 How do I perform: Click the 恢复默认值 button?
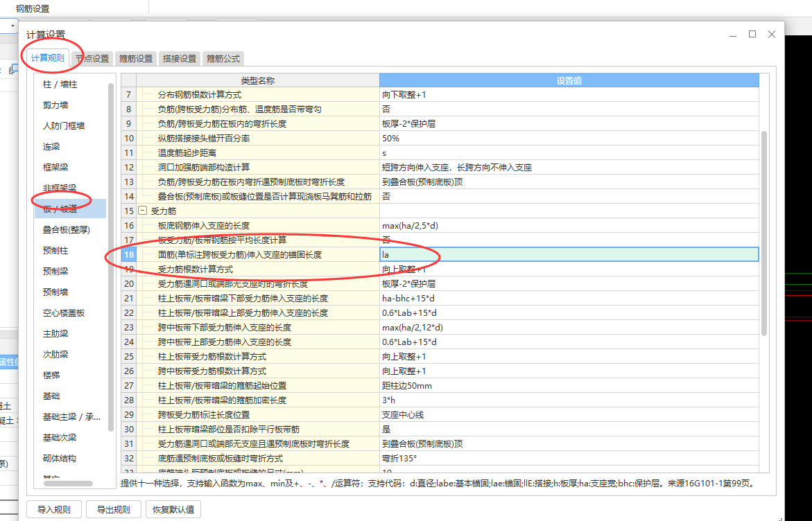coord(173,509)
